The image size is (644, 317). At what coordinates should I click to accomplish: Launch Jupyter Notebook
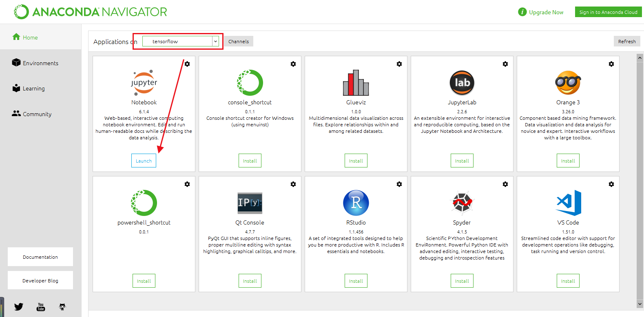(x=144, y=161)
